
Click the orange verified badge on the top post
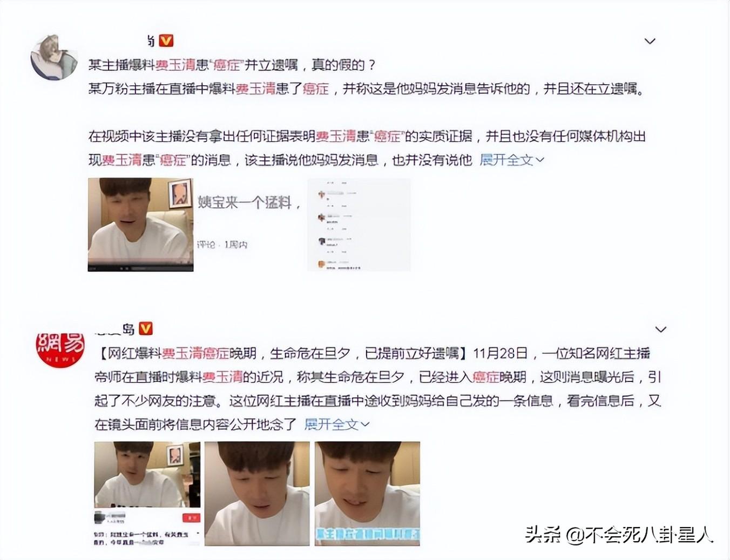tap(166, 41)
